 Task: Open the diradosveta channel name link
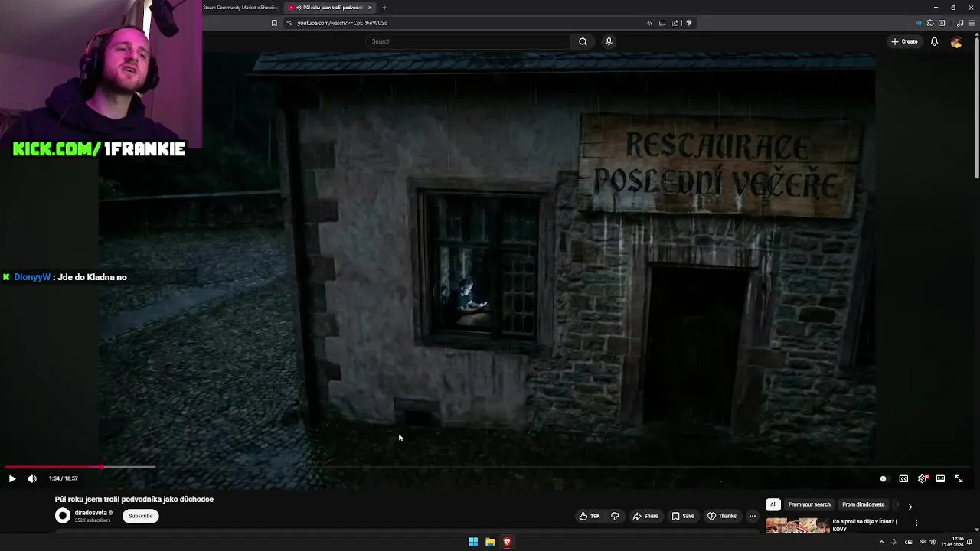[x=91, y=513]
